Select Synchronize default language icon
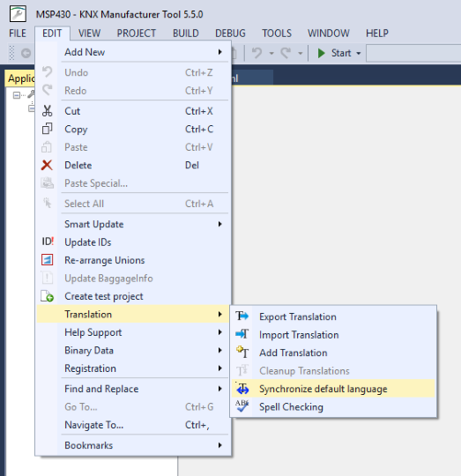Viewport: 461px width, 476px height. click(242, 388)
